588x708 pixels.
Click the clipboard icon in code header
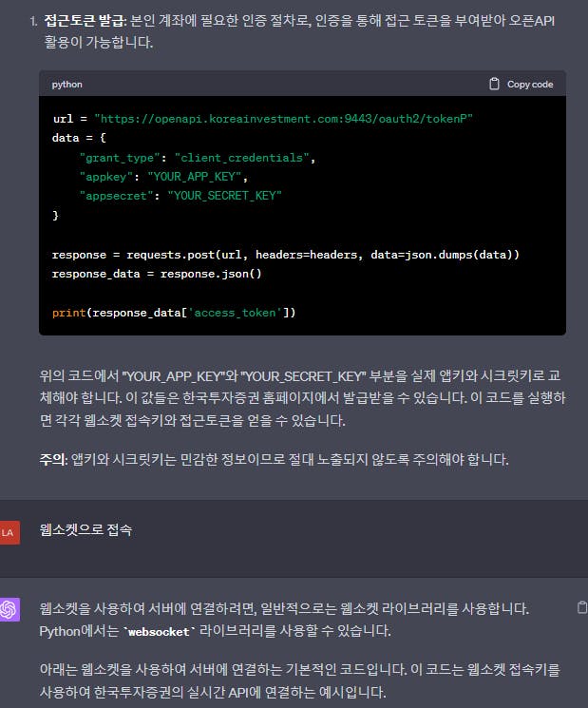pyautogui.click(x=494, y=84)
